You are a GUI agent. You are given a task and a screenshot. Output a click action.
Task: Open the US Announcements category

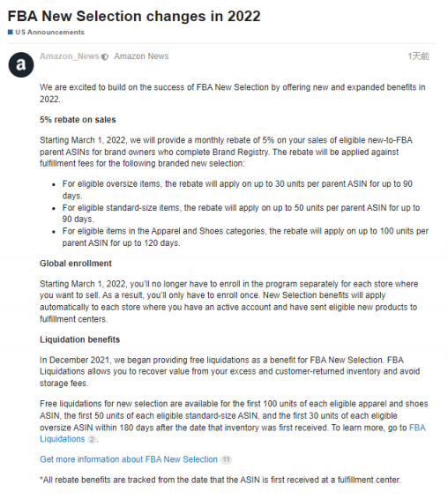point(49,32)
